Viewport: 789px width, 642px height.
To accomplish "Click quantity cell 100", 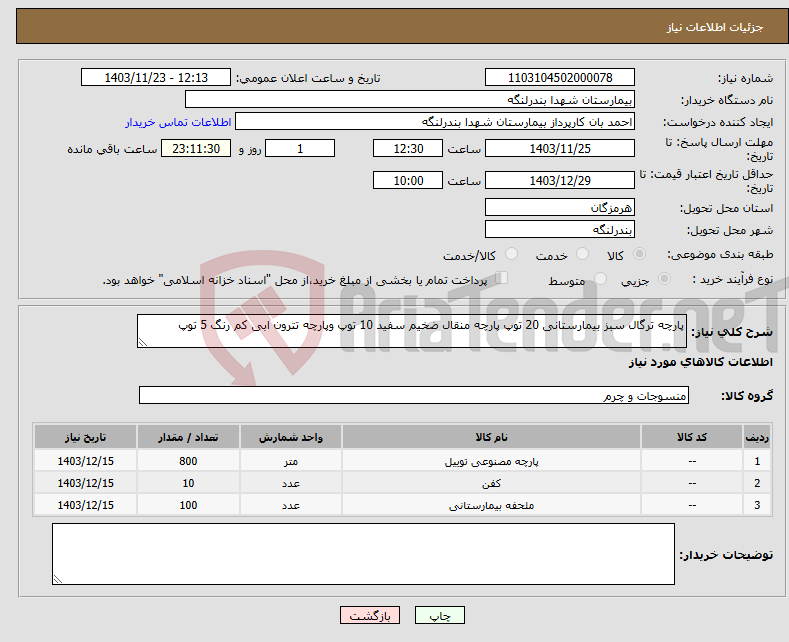I will coord(188,505).
